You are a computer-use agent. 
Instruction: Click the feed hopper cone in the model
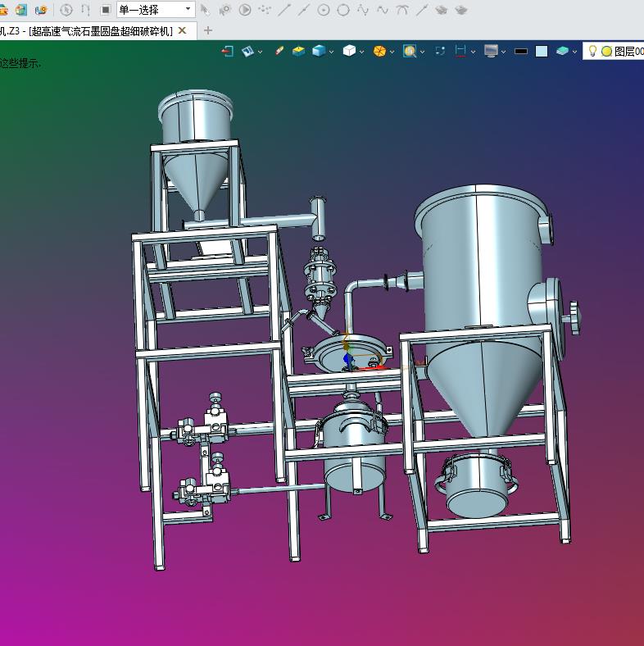point(196,181)
